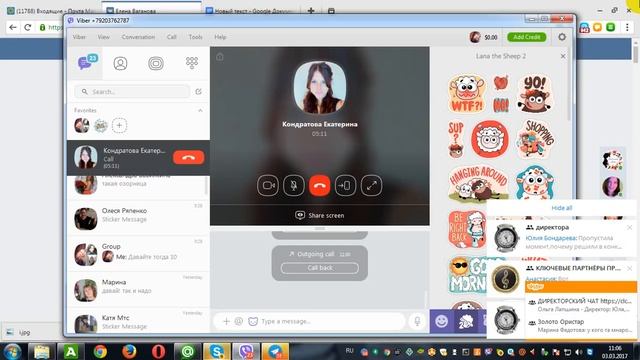Add a new favorite contact

point(119,125)
